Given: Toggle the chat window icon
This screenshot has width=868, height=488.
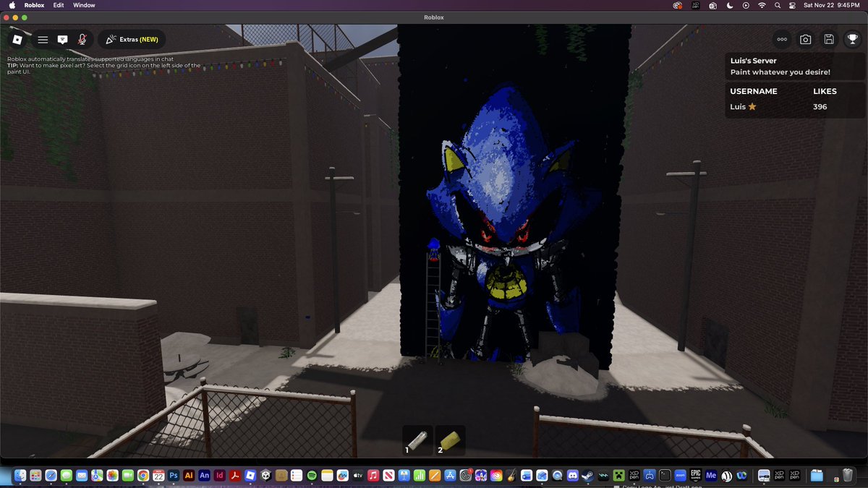Looking at the screenshot, I should coord(63,40).
